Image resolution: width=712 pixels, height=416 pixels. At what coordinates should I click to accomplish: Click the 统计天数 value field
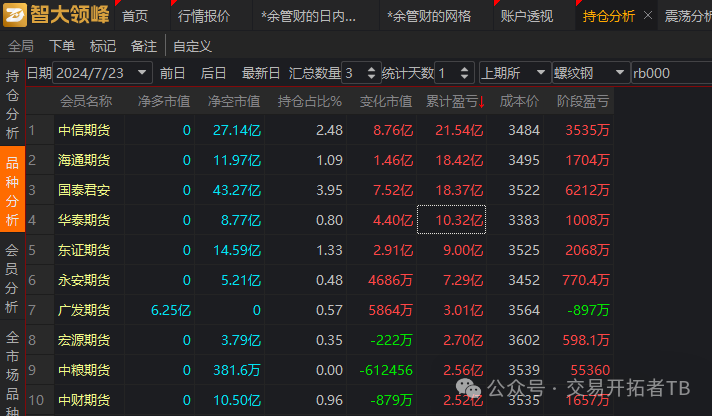447,73
